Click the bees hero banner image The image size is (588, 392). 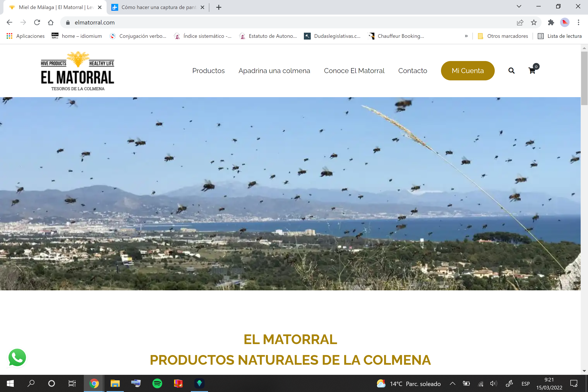290,194
